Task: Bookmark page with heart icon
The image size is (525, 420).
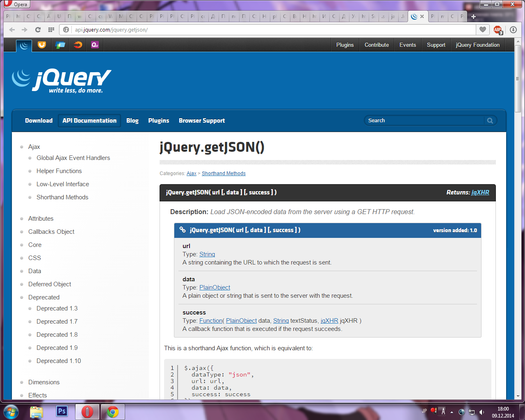Action: [x=483, y=30]
